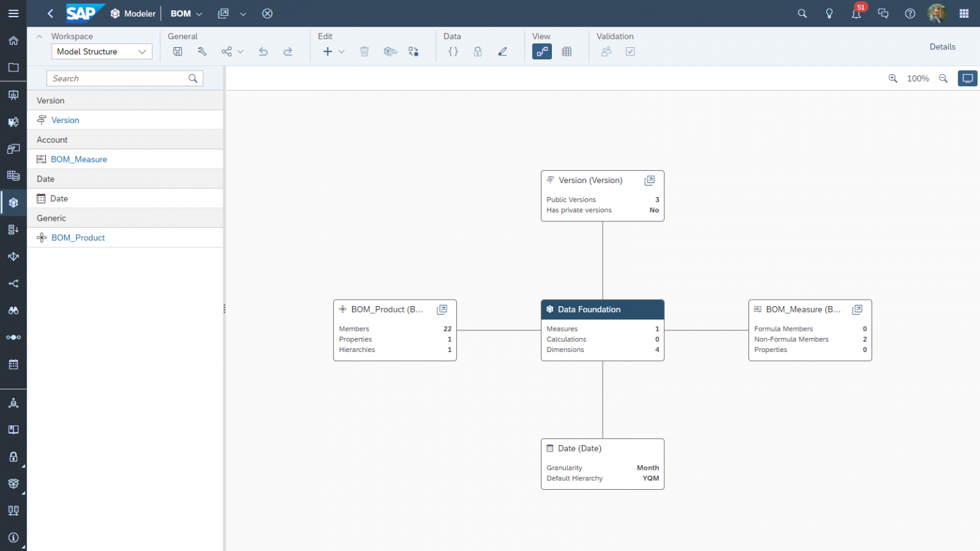Open the Help question mark menu
This screenshot has width=980, height=551.
(x=910, y=13)
